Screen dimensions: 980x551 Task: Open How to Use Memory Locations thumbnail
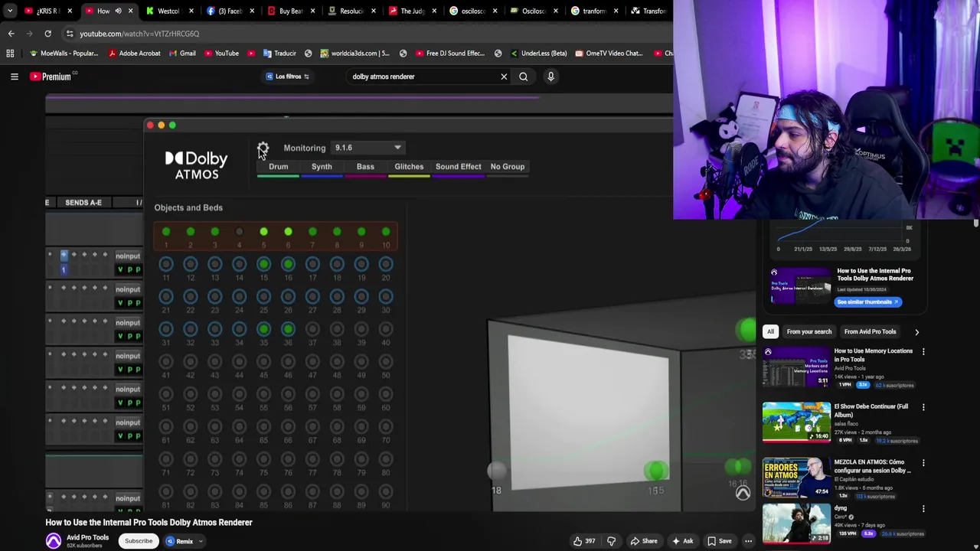click(796, 367)
